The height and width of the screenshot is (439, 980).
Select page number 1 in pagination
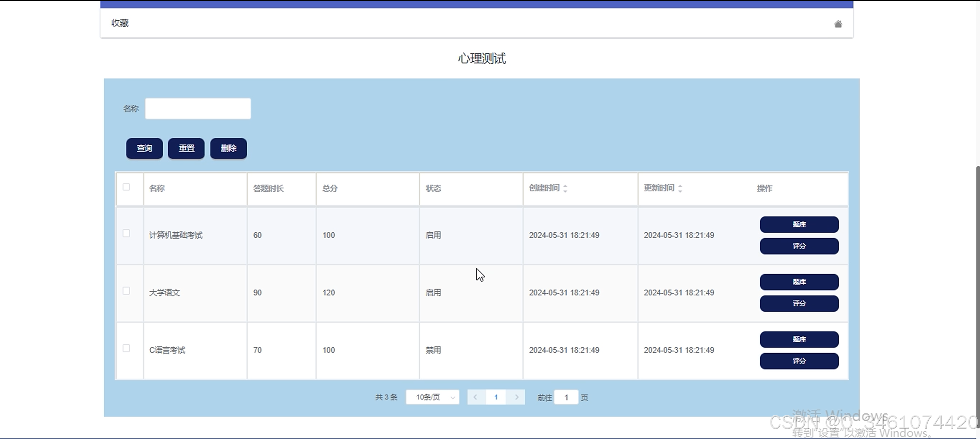point(496,397)
